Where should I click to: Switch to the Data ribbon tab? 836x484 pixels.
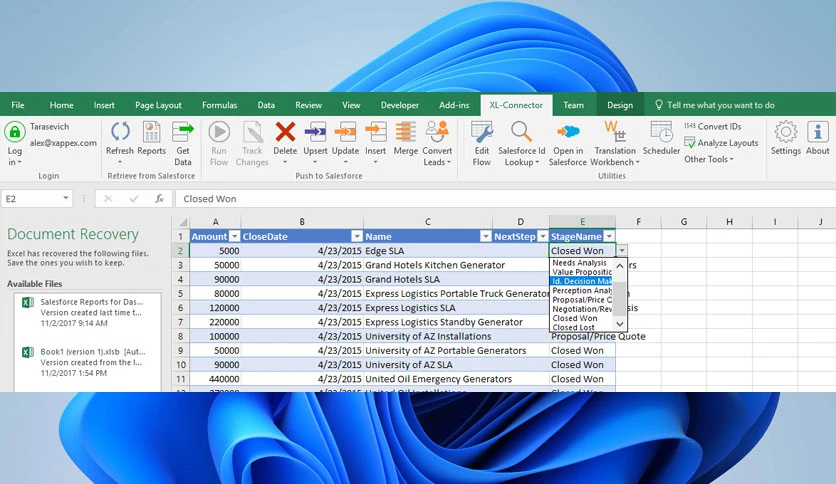266,105
